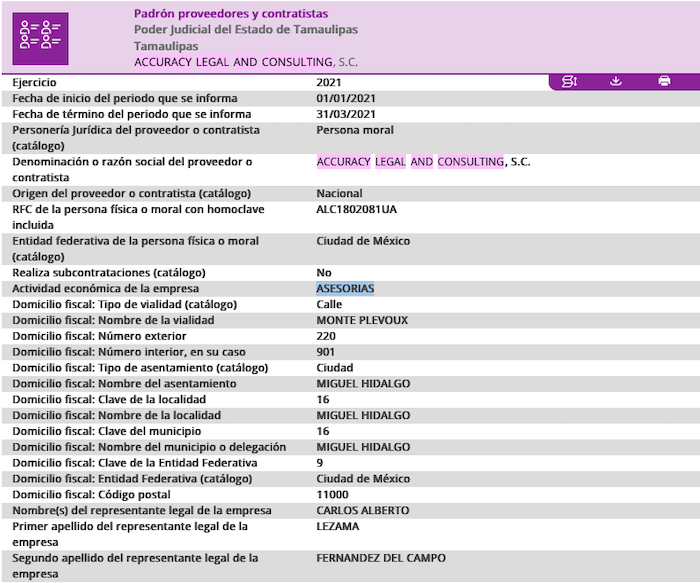Click the end date 31/03/2021
The width and height of the screenshot is (700, 583).
346,115
